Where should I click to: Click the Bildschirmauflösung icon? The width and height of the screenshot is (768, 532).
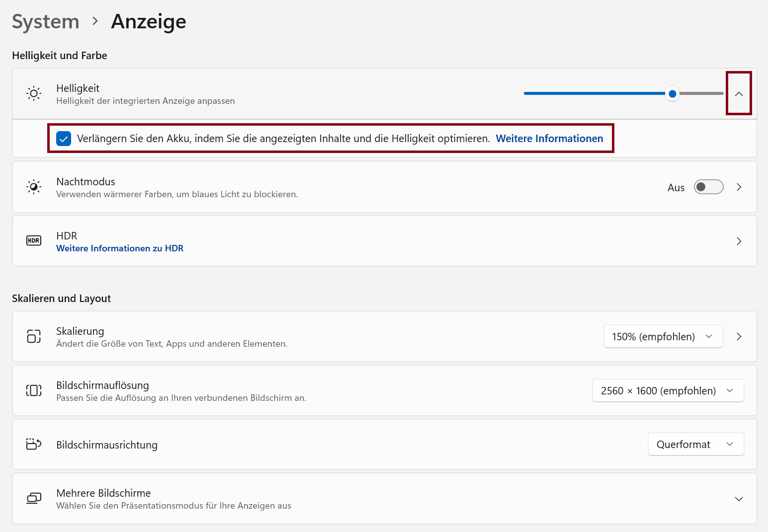tap(34, 390)
